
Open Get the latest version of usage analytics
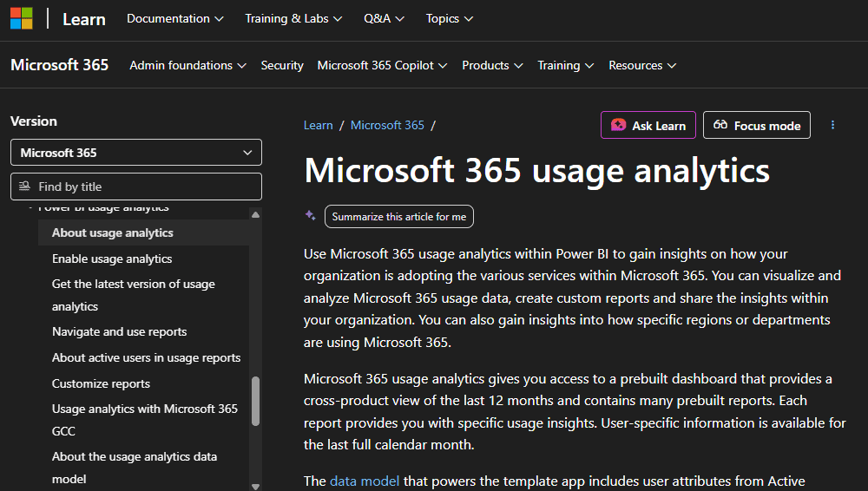pos(134,295)
